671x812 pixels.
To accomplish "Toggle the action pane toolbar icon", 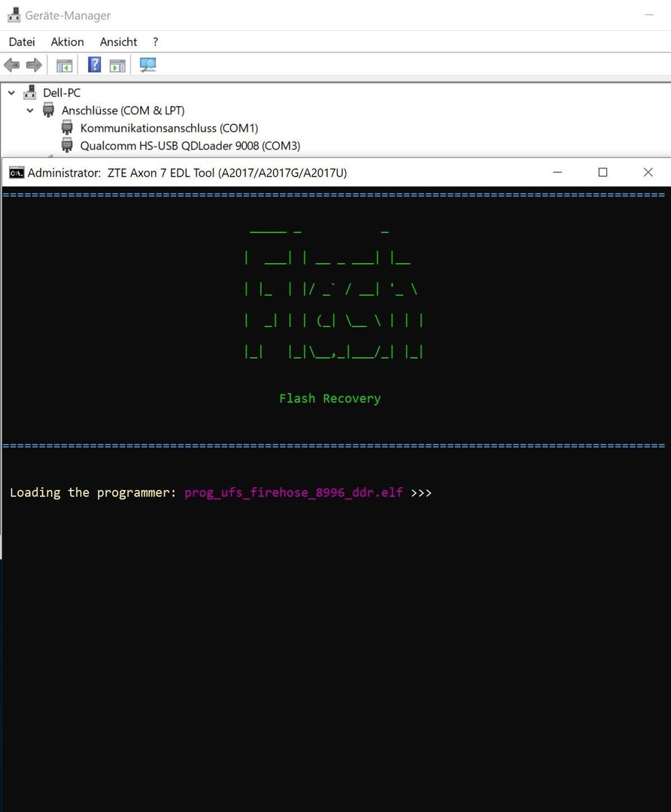I will [117, 65].
